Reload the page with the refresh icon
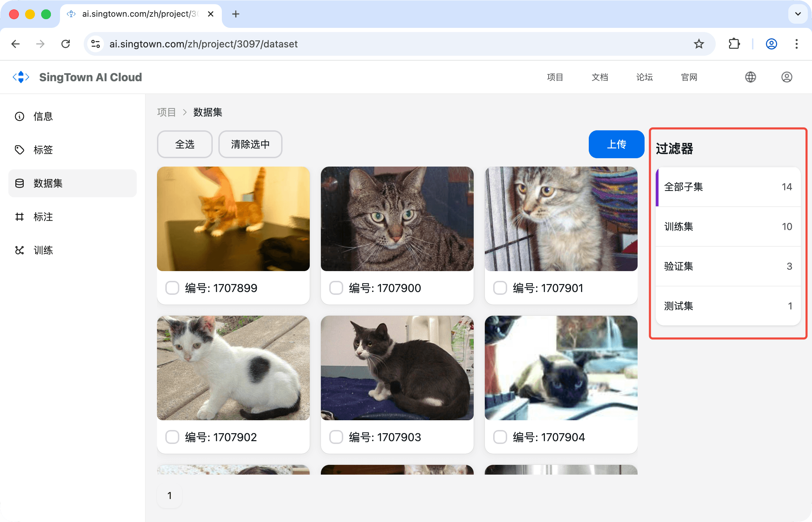Screen dimensions: 812x522 click(66, 44)
